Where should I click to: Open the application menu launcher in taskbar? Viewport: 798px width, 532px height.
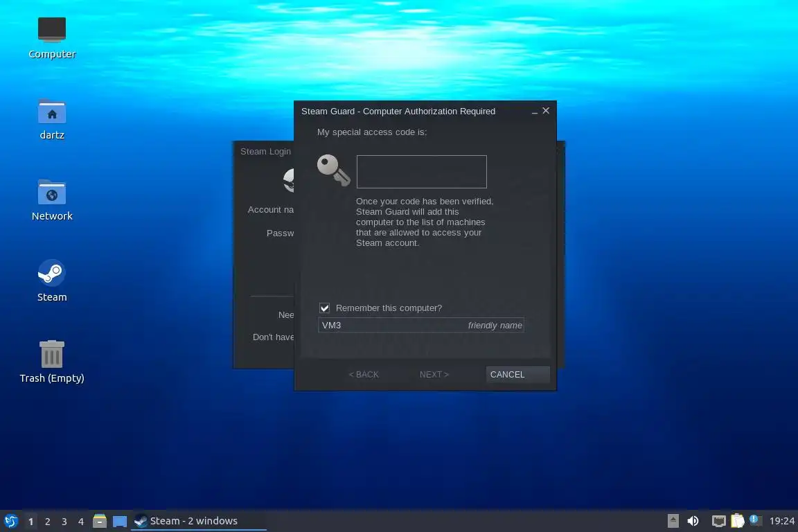point(10,521)
